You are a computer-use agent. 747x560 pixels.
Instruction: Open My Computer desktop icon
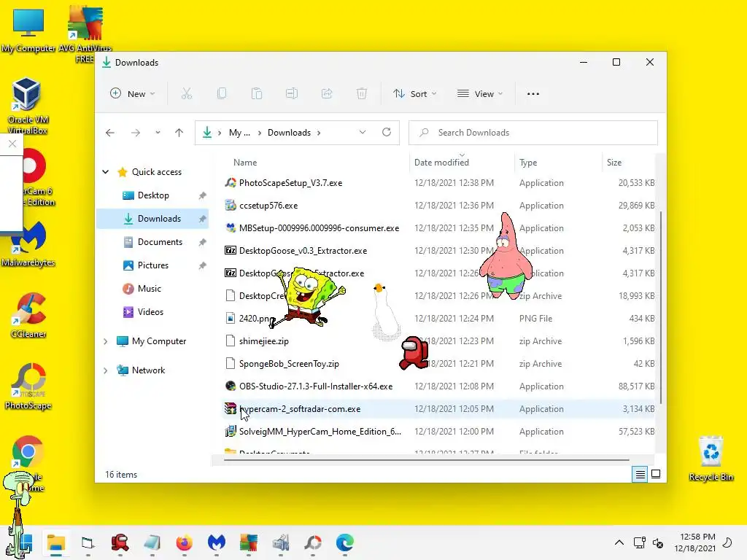pyautogui.click(x=28, y=31)
